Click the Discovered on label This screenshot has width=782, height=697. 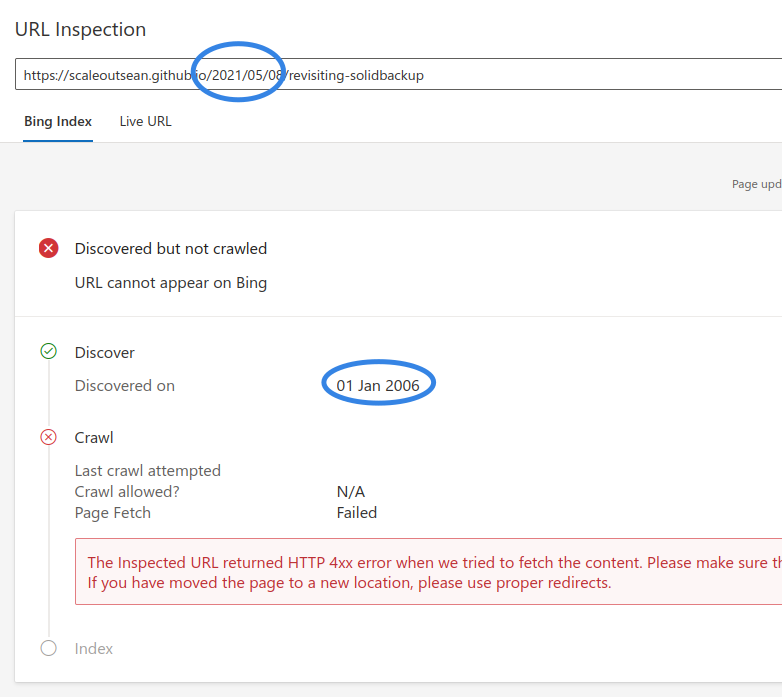point(125,385)
